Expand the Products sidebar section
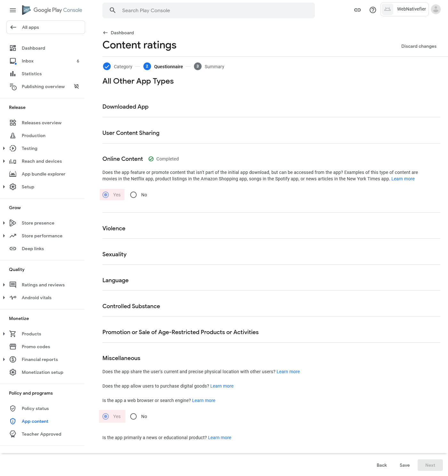This screenshot has width=448, height=476. click(x=4, y=334)
